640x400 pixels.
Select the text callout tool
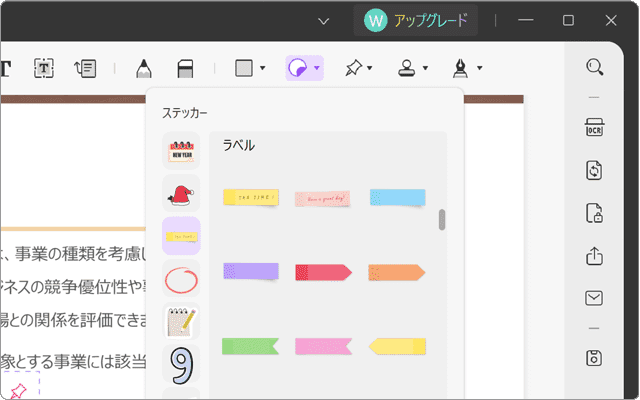(85, 68)
